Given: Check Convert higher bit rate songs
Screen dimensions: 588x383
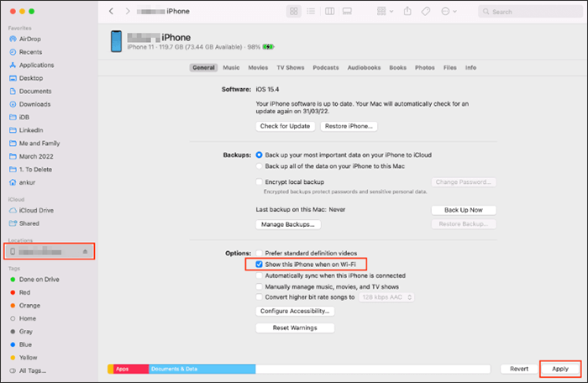Looking at the screenshot, I should [x=259, y=297].
